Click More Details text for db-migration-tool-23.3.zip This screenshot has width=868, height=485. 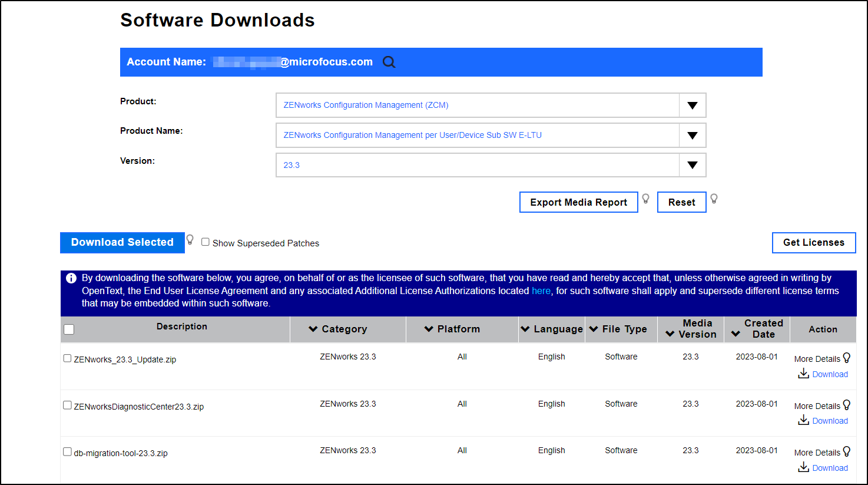coord(817,453)
